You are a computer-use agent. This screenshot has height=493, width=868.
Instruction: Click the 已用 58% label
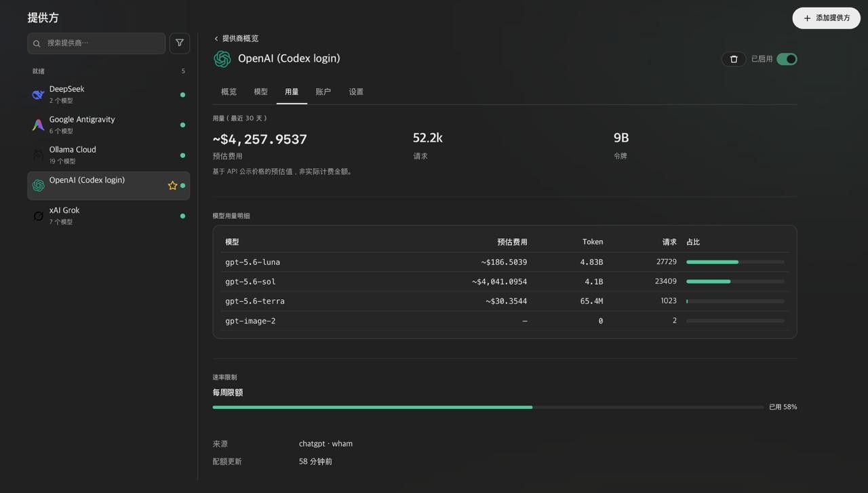coord(783,408)
